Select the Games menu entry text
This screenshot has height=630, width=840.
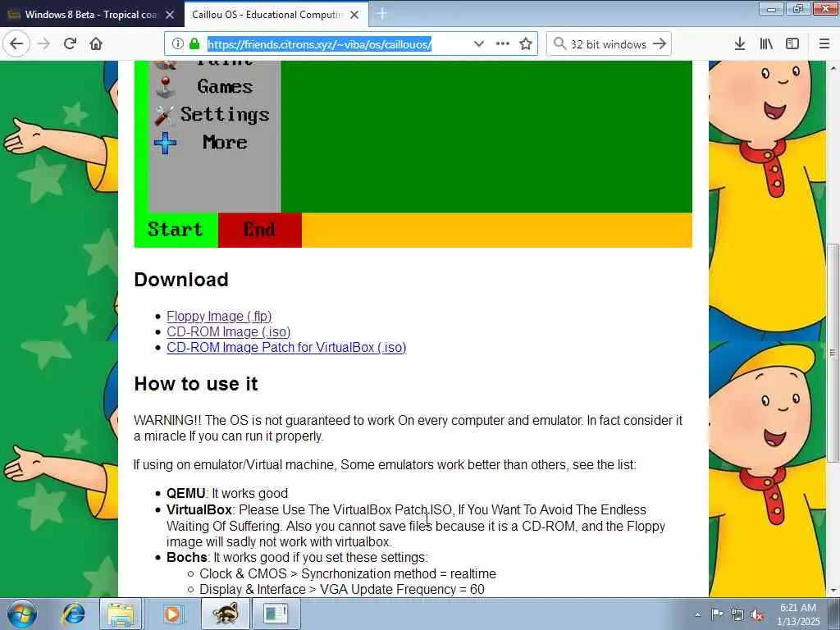tap(225, 86)
